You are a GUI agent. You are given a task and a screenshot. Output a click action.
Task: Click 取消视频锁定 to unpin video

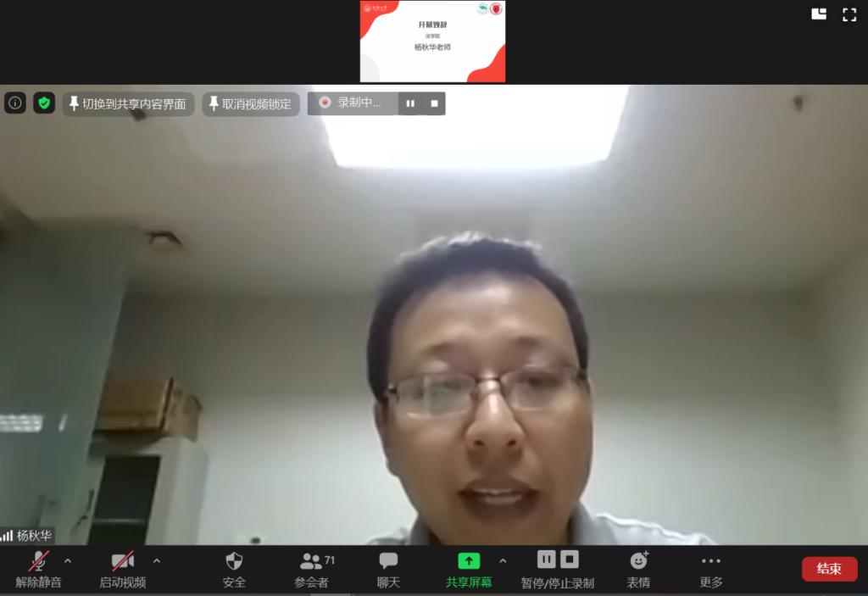pyautogui.click(x=250, y=104)
